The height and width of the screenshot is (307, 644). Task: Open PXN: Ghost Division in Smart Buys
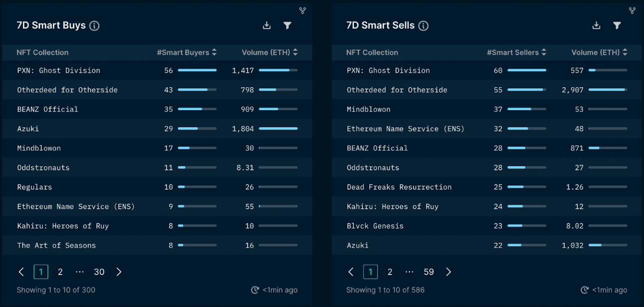59,70
